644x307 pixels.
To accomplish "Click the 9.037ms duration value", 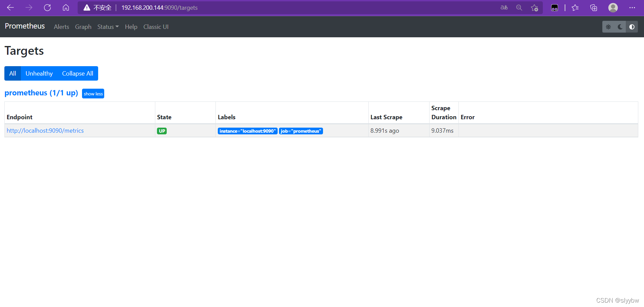I will click(x=442, y=131).
